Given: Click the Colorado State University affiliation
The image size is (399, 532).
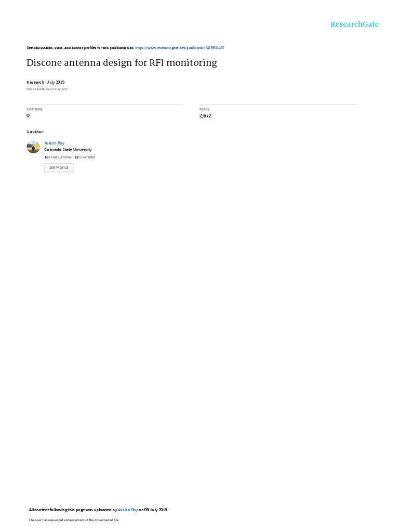Looking at the screenshot, I should point(68,150).
